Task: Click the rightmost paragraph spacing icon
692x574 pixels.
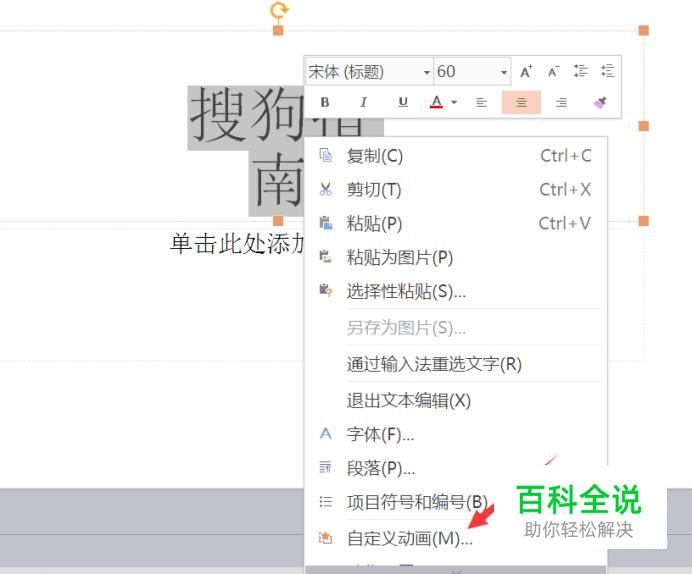Action: [607, 71]
